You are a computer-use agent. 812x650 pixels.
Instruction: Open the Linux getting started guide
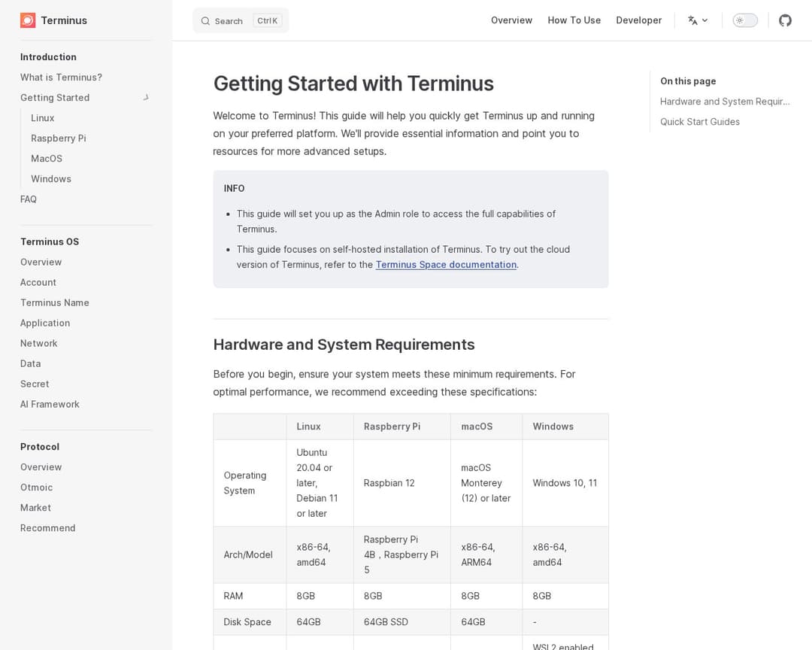coord(42,117)
